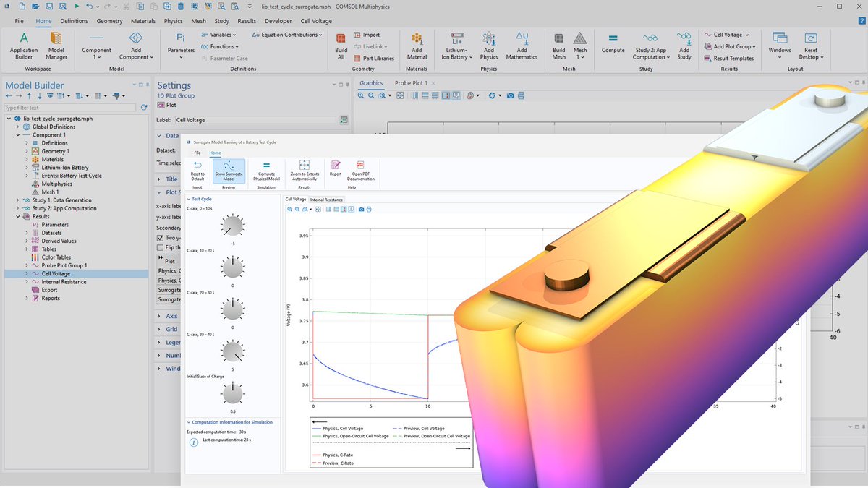
Task: Select Probe Plot Group 1 tree node
Action: point(64,265)
